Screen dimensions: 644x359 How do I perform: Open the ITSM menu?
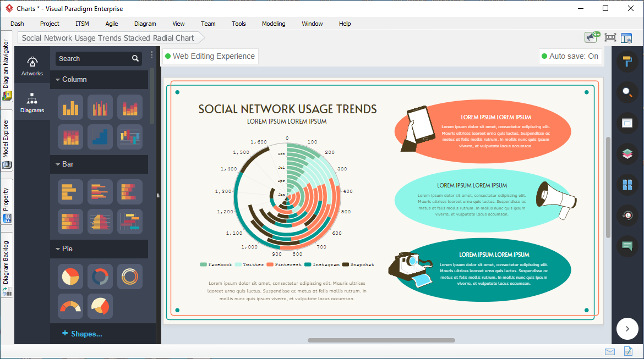(82, 24)
